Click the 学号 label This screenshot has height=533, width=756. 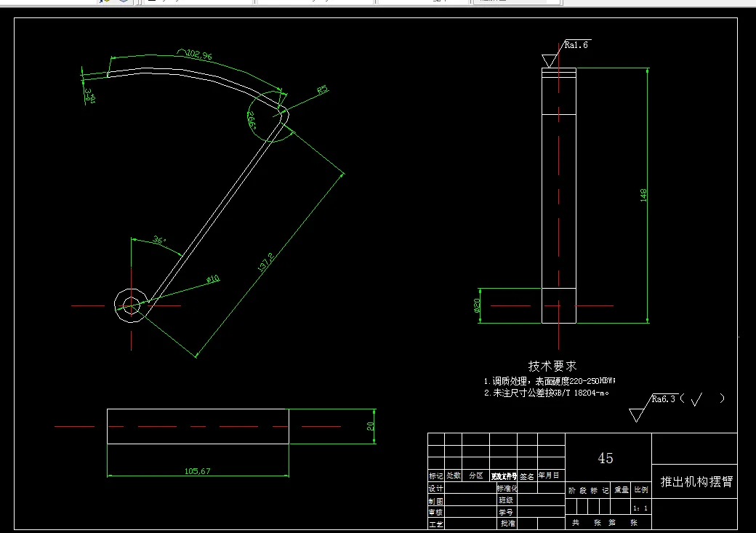click(506, 512)
